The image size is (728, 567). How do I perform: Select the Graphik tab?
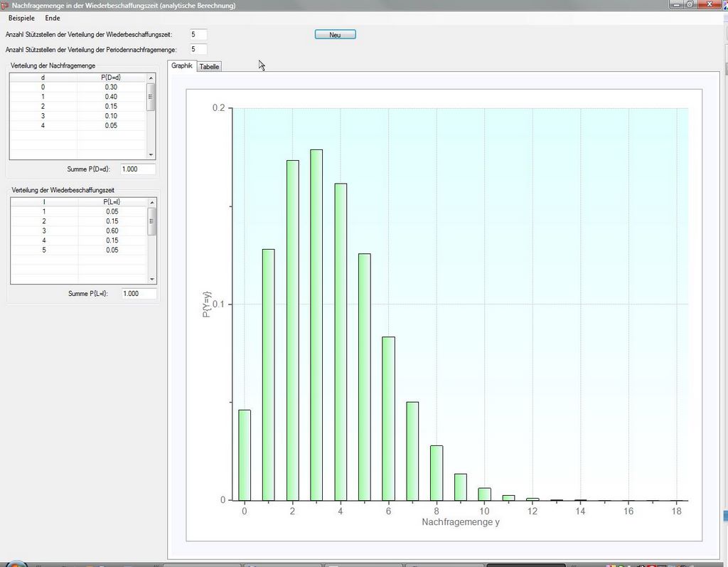[x=182, y=65]
